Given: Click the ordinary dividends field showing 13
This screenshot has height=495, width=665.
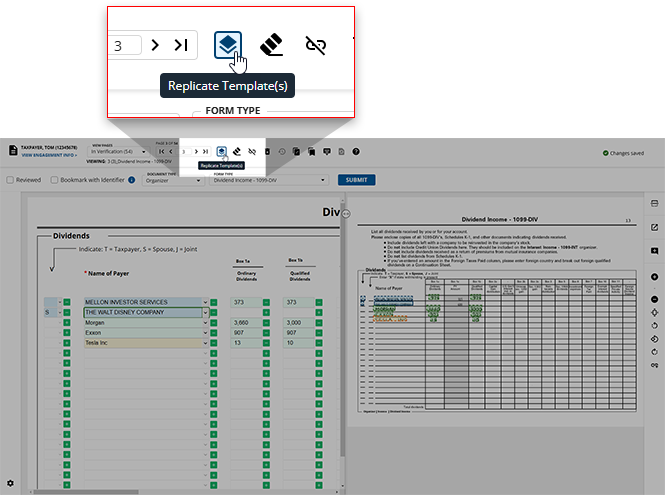Looking at the screenshot, I should [x=246, y=343].
